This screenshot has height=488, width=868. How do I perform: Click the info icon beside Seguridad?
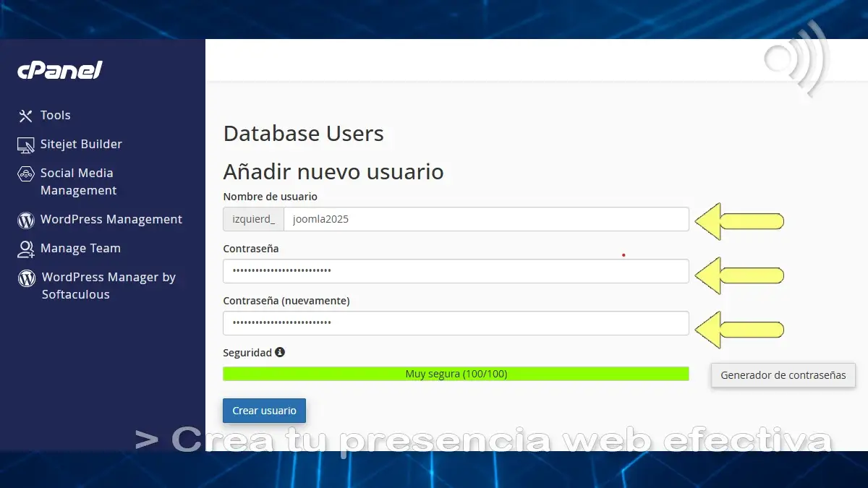click(x=280, y=353)
